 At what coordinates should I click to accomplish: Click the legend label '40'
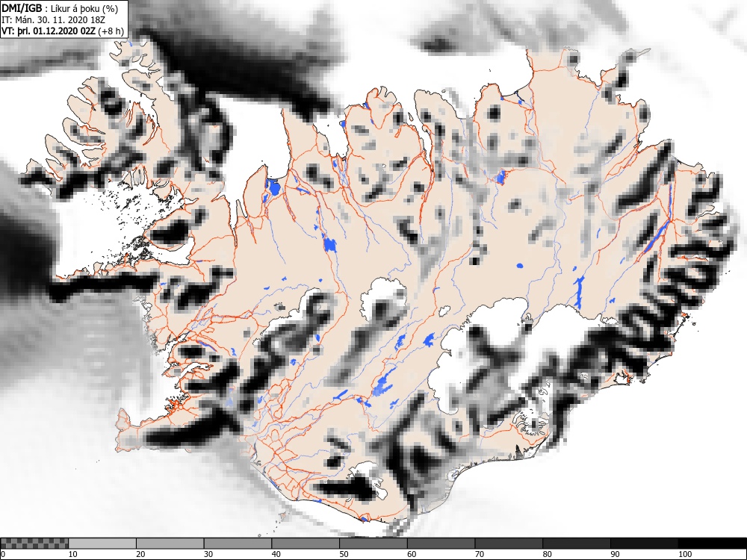276,554
